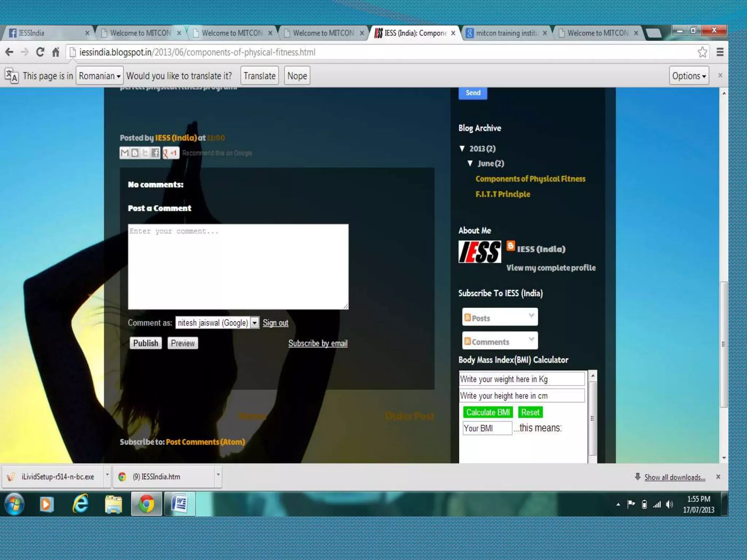Open the Romanian language dropdown
The width and height of the screenshot is (747, 560).
click(99, 76)
